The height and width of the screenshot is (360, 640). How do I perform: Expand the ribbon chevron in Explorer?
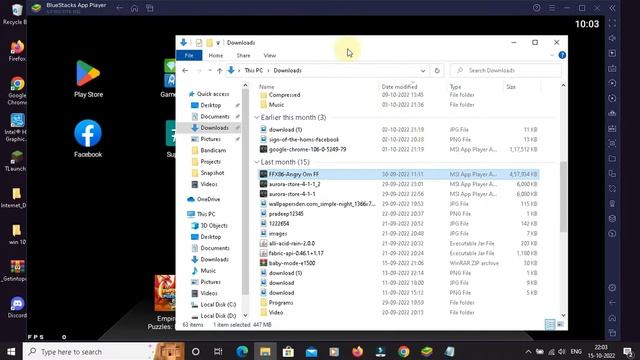(x=551, y=55)
